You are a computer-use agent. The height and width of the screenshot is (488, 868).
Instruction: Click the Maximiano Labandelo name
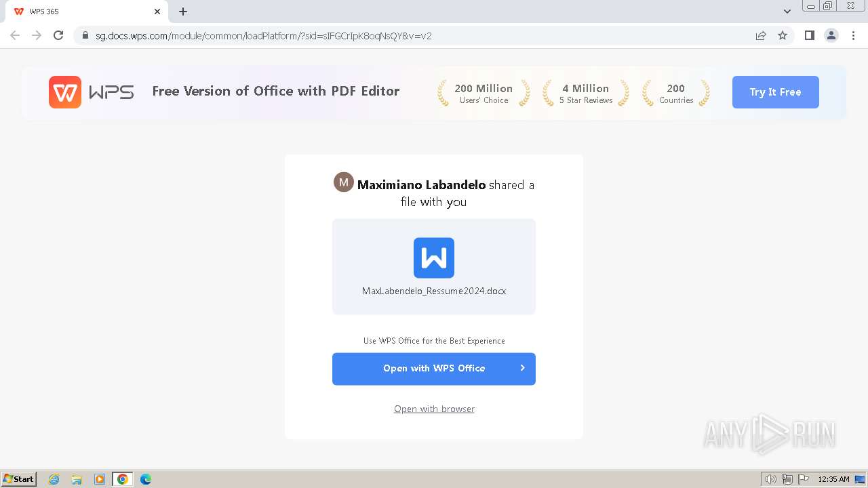coord(421,184)
